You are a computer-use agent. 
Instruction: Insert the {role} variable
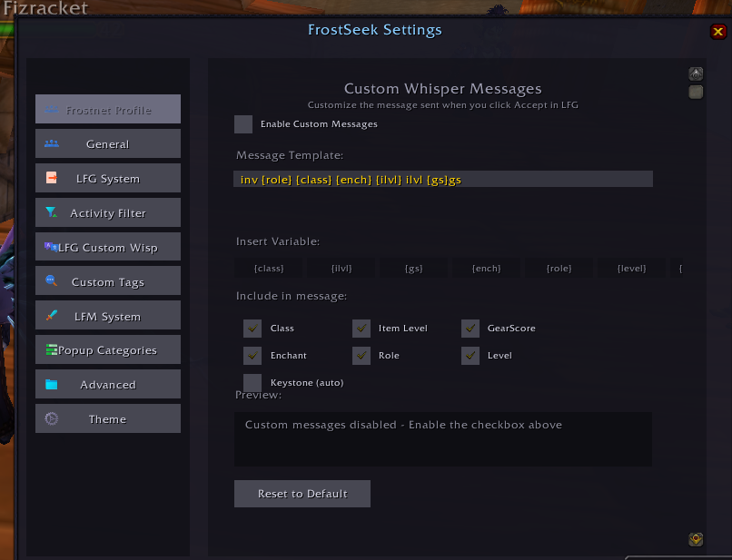[x=559, y=269]
